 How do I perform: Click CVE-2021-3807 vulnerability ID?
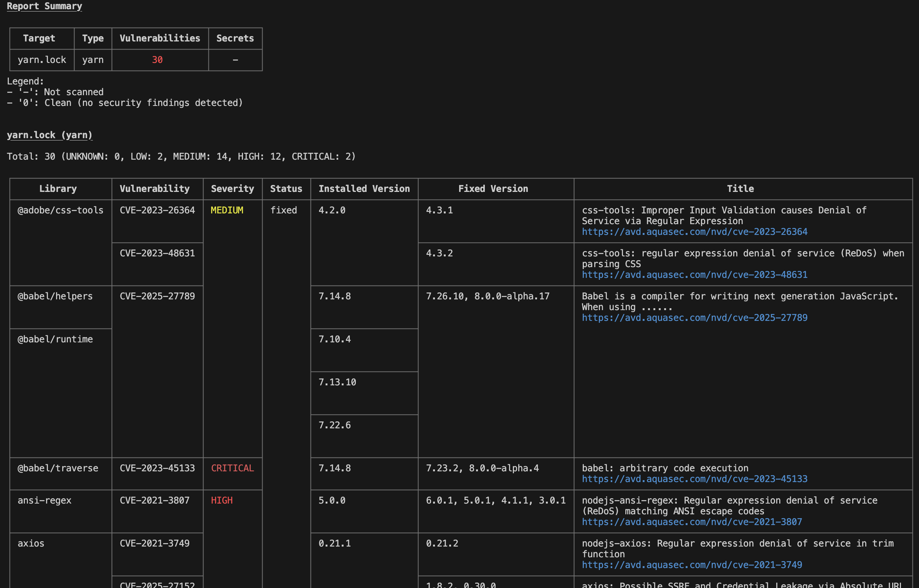155,500
